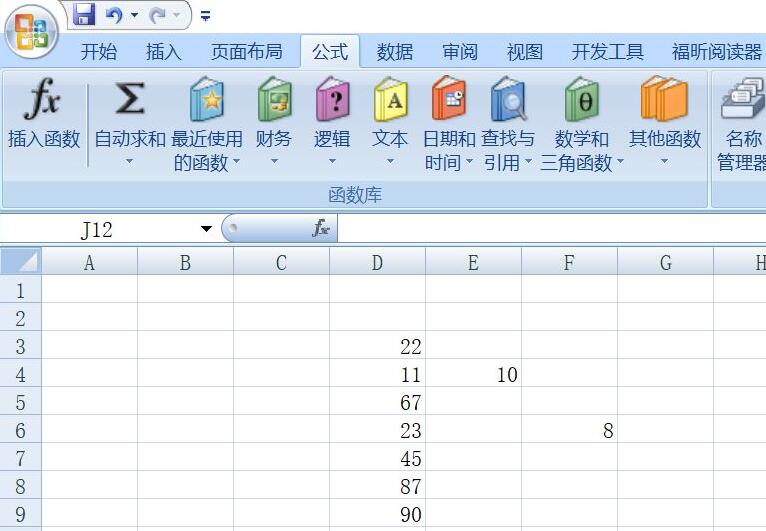Select cell E4 containing 10
The width and height of the screenshot is (766, 531).
pos(473,374)
